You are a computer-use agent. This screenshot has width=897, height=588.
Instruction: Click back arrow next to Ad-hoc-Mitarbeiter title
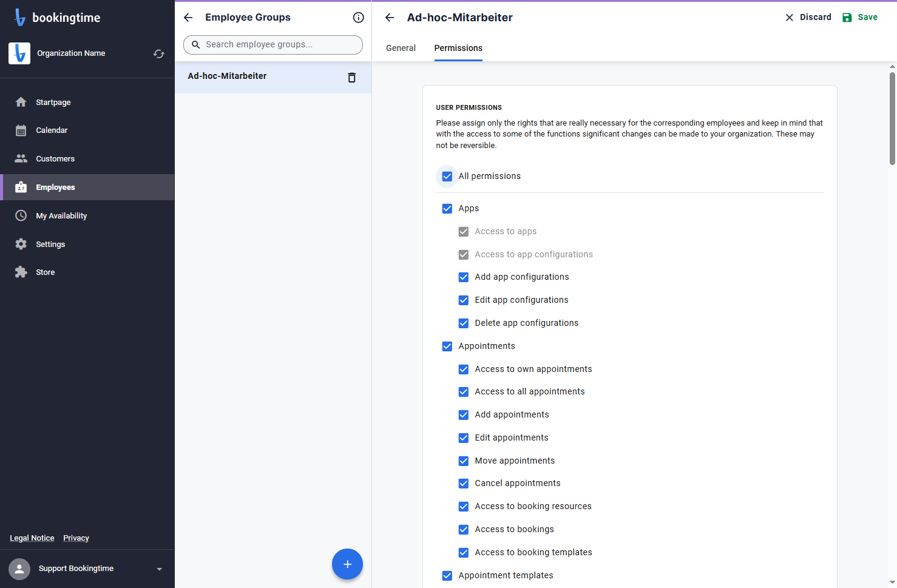point(390,18)
